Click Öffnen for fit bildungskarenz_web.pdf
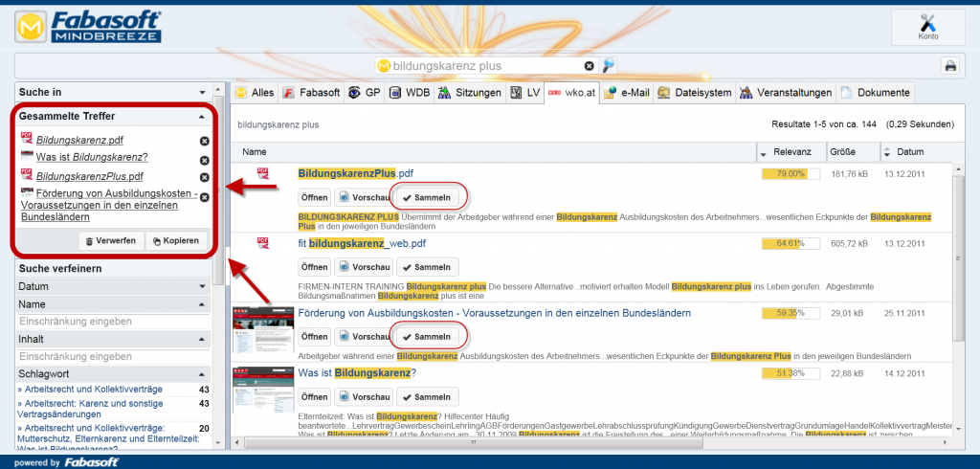 pos(314,267)
